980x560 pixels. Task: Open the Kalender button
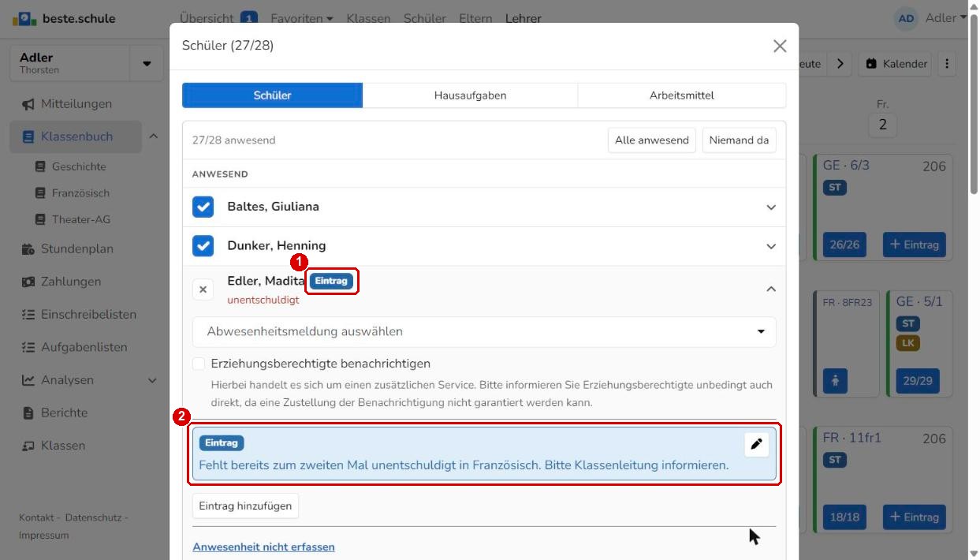click(x=896, y=64)
